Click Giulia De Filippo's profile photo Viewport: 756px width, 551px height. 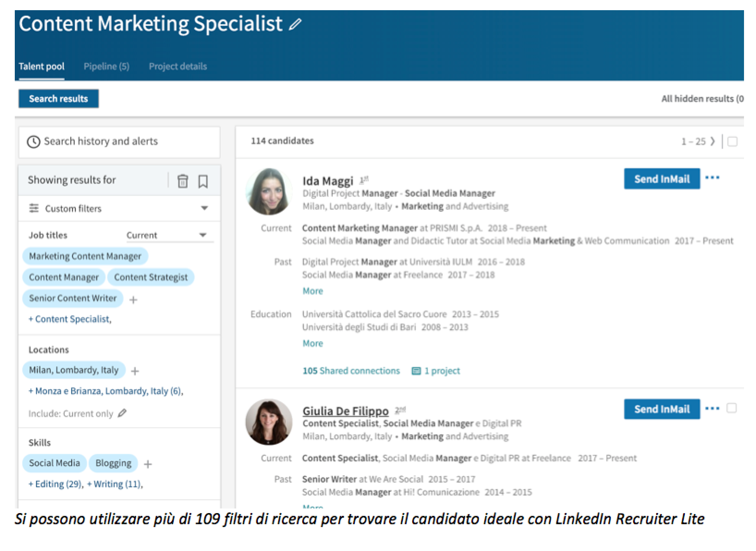click(269, 422)
